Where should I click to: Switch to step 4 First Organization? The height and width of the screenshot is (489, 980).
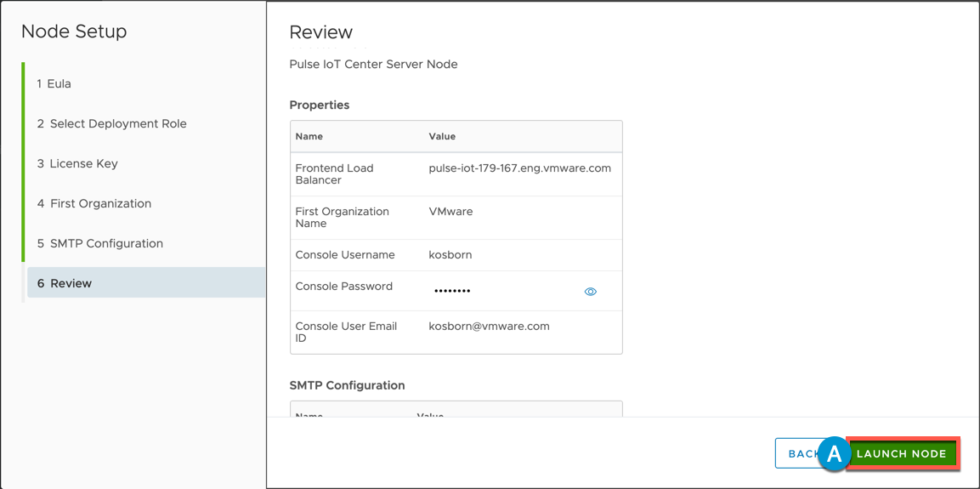coord(93,204)
